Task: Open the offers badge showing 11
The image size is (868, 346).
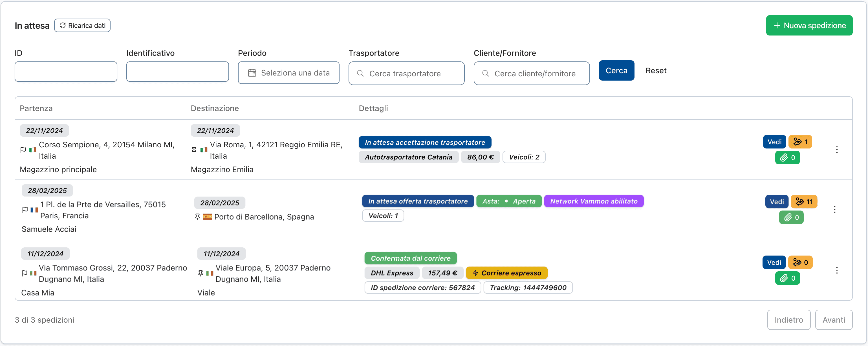Action: (804, 202)
